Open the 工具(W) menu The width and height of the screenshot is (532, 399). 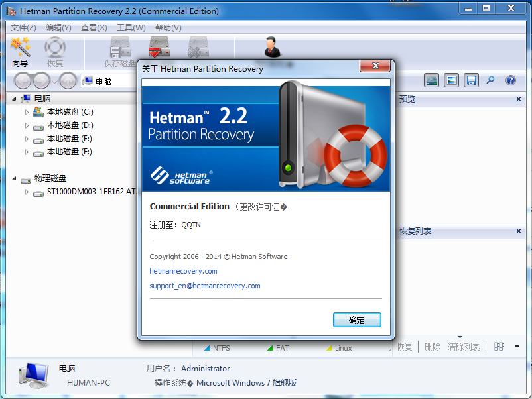click(131, 28)
